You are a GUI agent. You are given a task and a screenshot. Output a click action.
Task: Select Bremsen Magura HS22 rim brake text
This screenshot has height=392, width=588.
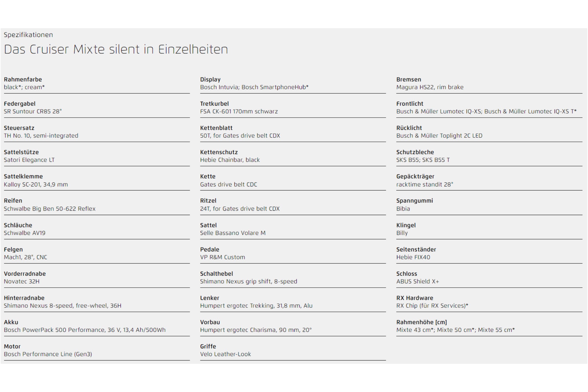tap(430, 87)
